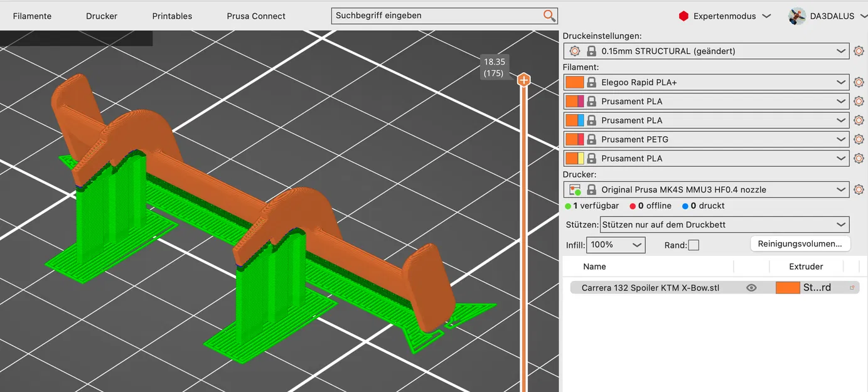Click the lock icon on yellow Prusament PLA

pyautogui.click(x=591, y=158)
